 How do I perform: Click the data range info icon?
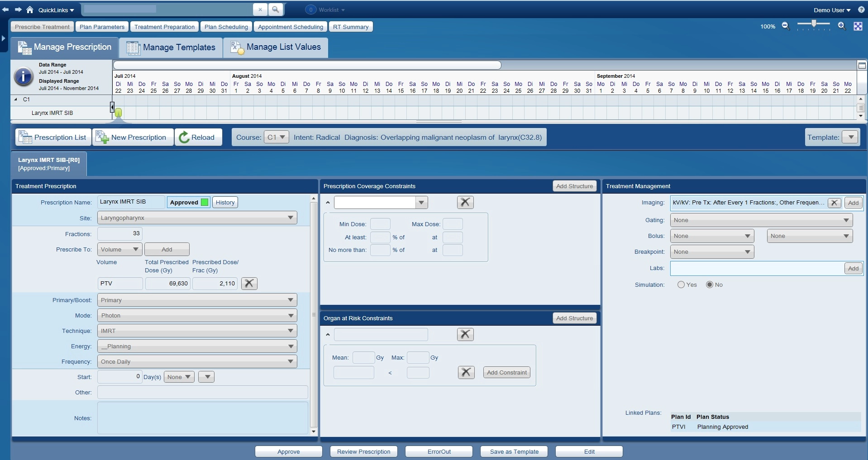click(x=24, y=76)
